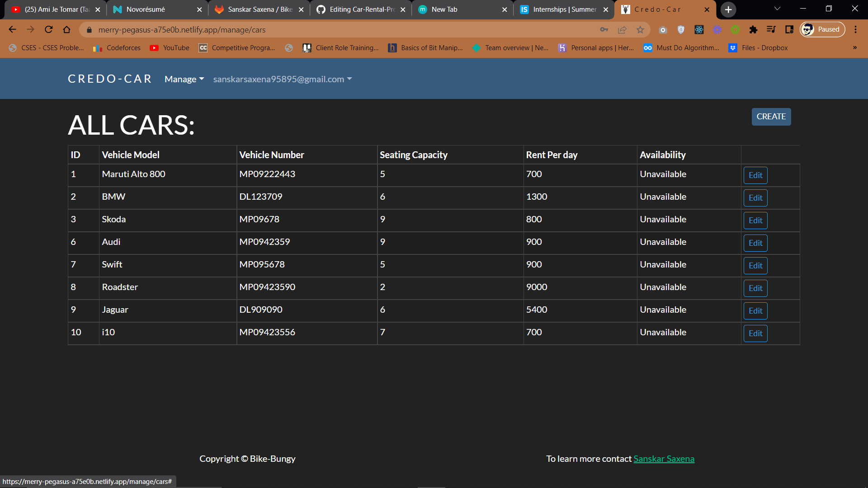
Task: Expand hidden bookmarks with the chevron arrow
Action: [854, 47]
